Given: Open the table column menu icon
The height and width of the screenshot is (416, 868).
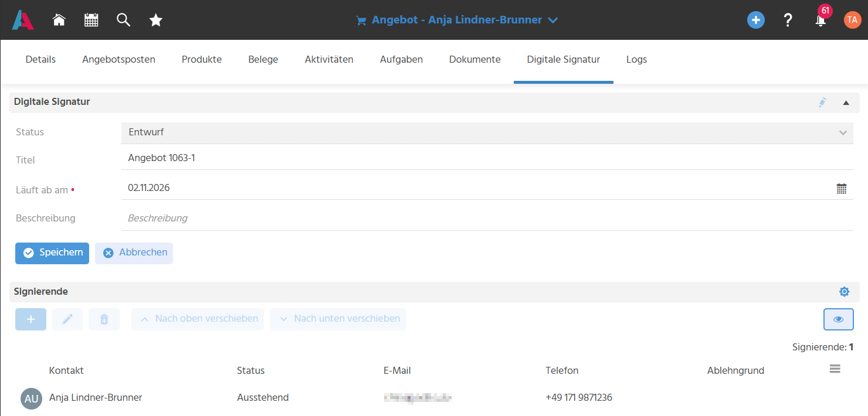Looking at the screenshot, I should (835, 369).
